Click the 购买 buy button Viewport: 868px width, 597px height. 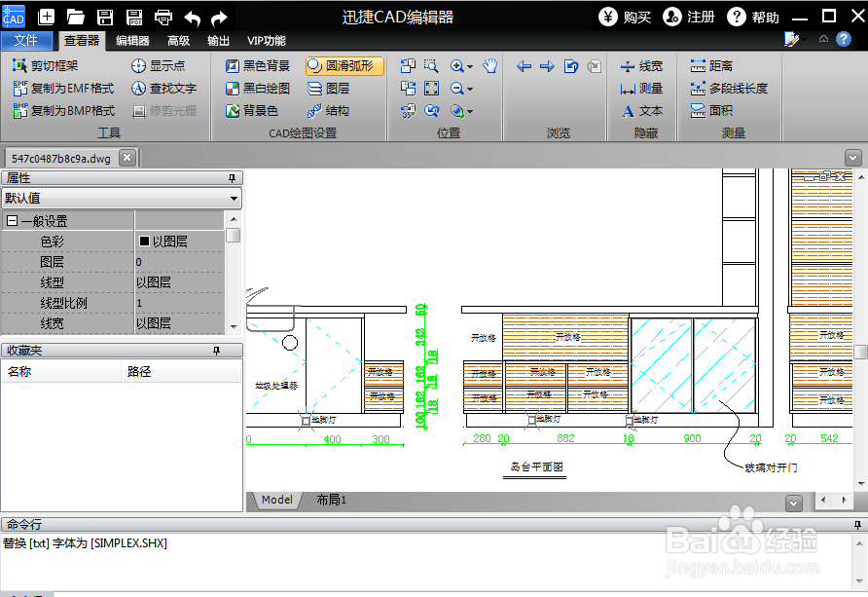coord(625,18)
